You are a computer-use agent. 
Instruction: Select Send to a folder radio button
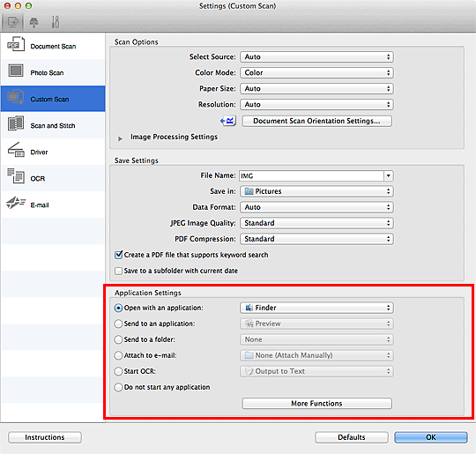(118, 339)
